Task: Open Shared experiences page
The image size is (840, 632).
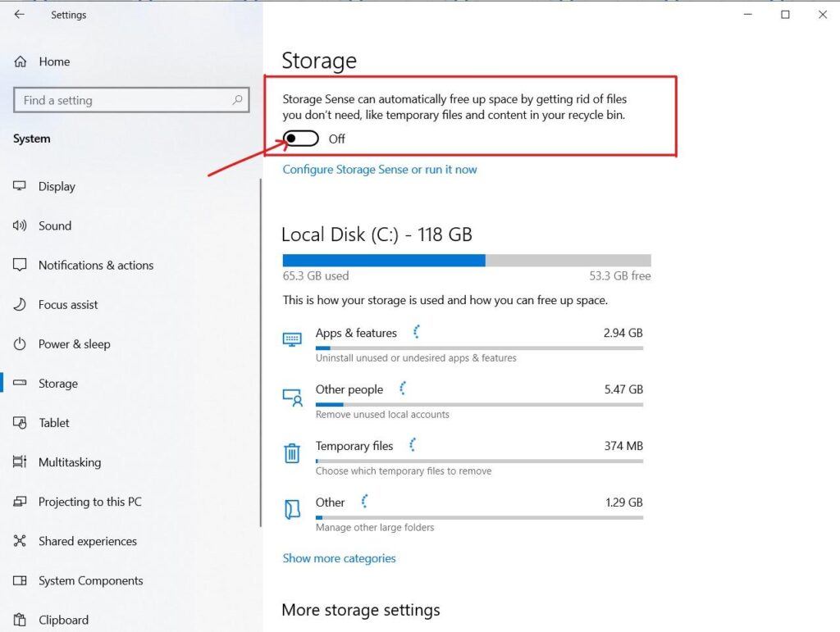Action: pos(130,541)
